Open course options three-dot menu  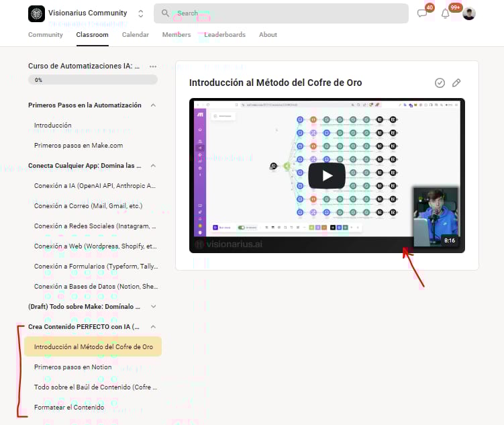click(x=153, y=66)
